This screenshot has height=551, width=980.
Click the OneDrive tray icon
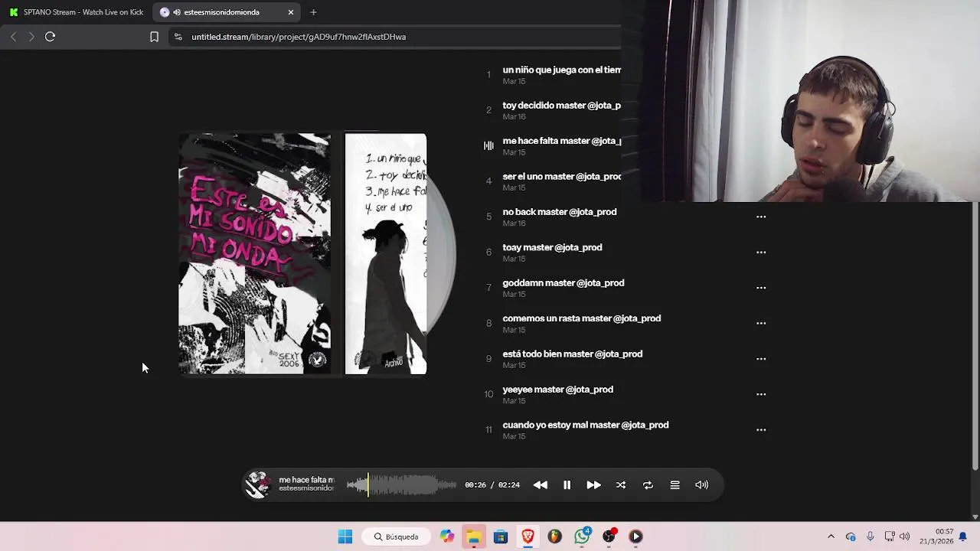coord(851,536)
